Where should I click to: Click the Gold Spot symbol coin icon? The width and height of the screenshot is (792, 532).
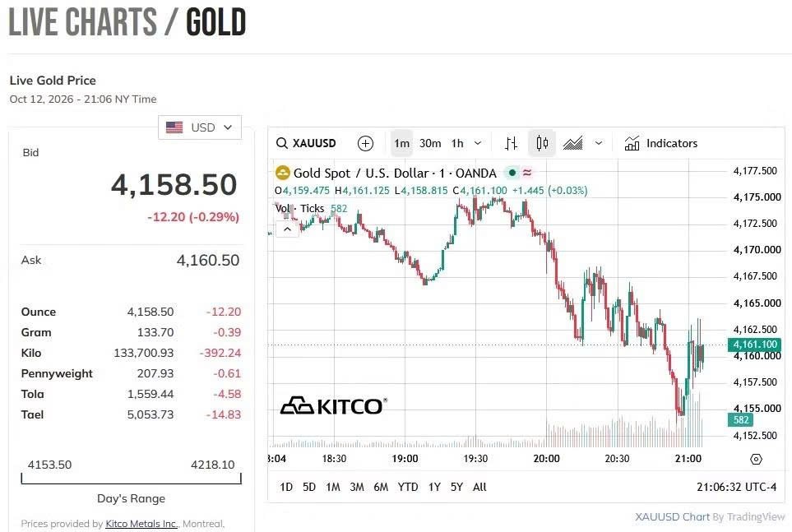(x=282, y=173)
